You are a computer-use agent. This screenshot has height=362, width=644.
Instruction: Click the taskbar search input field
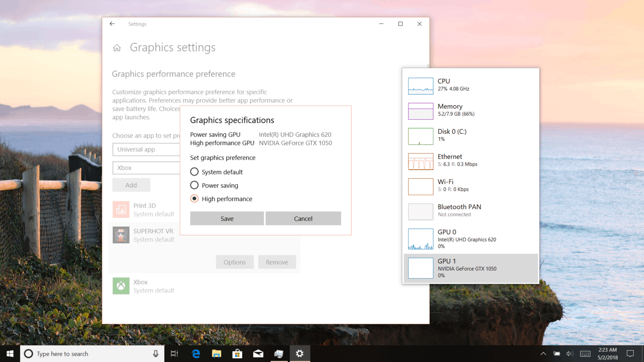click(x=92, y=354)
